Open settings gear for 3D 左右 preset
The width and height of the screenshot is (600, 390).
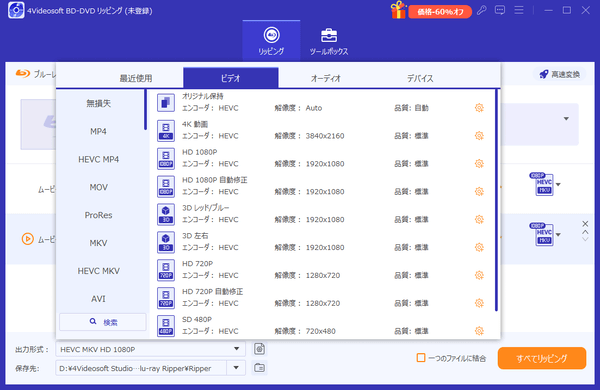pos(479,247)
